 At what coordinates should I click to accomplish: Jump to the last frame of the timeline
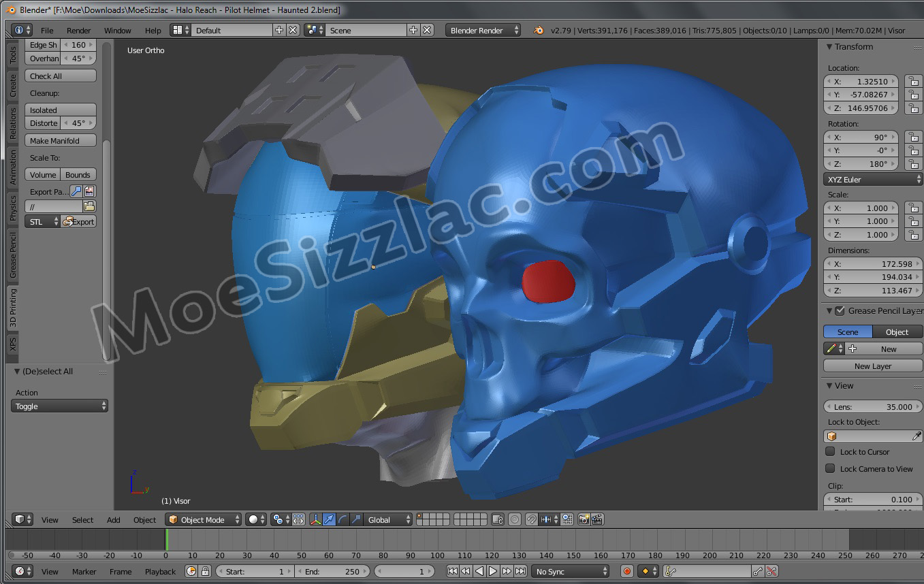pyautogui.click(x=520, y=571)
